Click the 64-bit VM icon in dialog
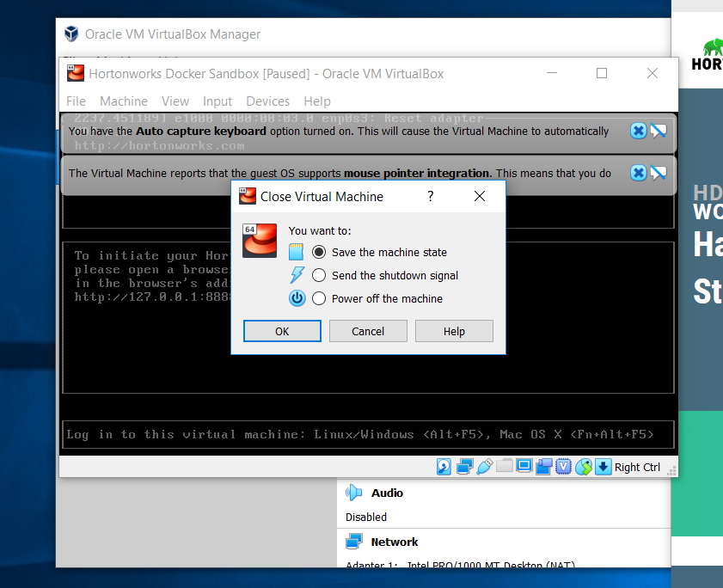Viewport: 723px width, 588px height. (260, 241)
